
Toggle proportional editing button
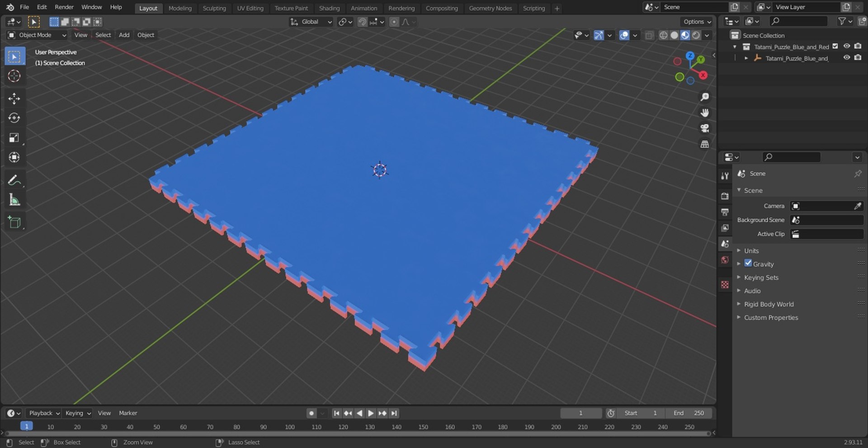(x=394, y=22)
